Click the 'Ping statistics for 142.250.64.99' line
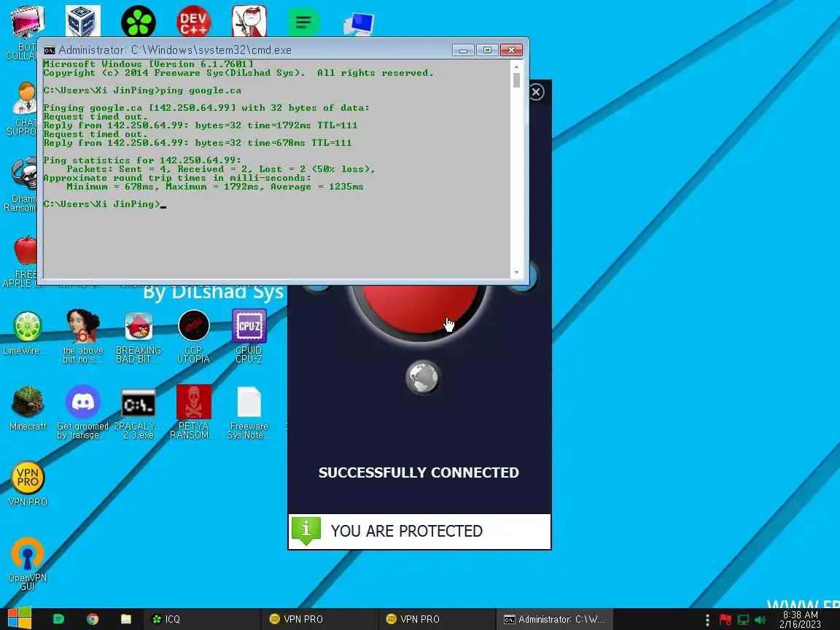This screenshot has height=630, width=840. tap(142, 160)
